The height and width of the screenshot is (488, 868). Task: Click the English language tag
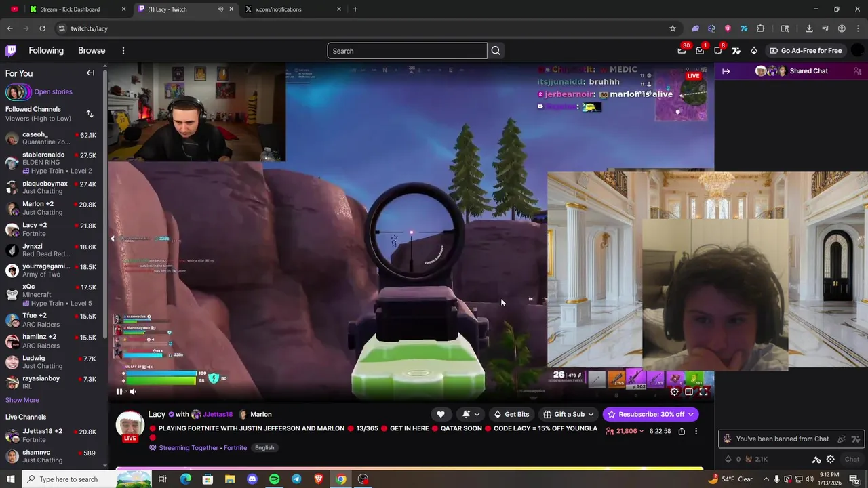coord(264,447)
